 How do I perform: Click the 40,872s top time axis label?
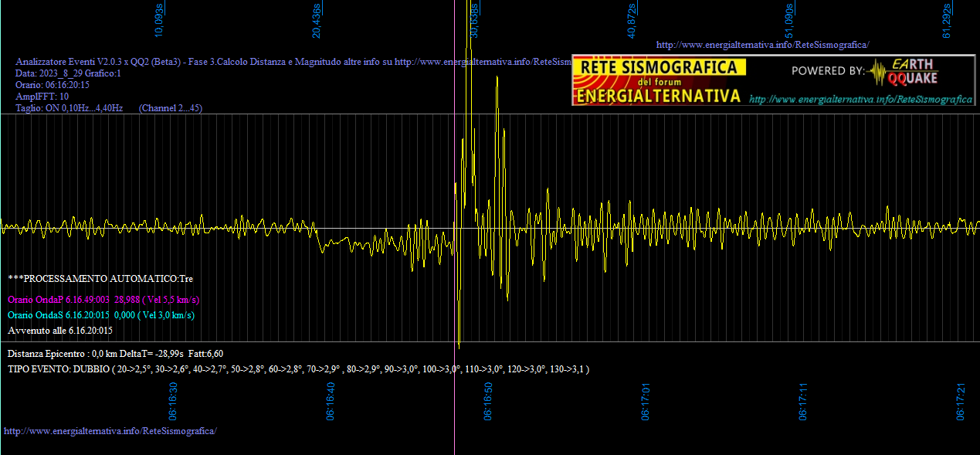click(x=632, y=20)
